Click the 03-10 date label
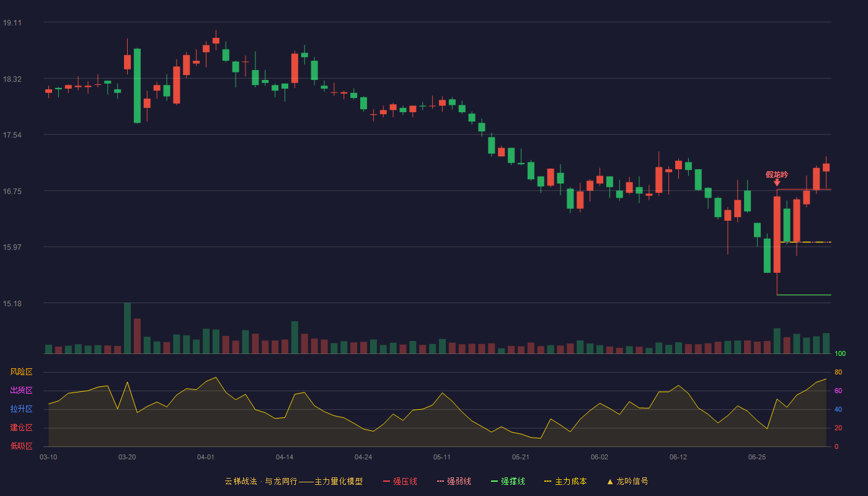Image resolution: width=868 pixels, height=496 pixels. point(48,457)
